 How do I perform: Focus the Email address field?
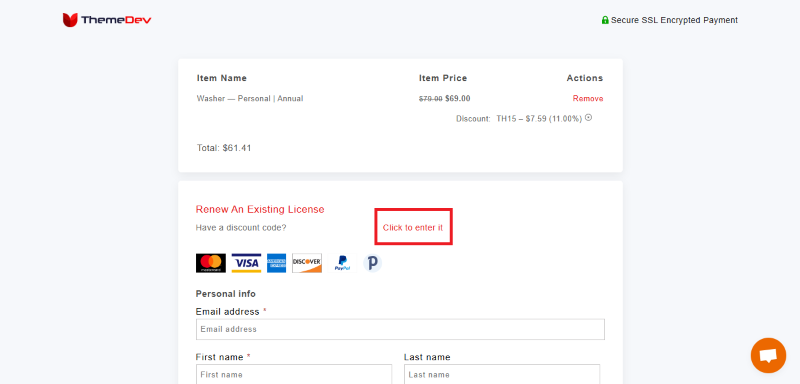[401, 329]
